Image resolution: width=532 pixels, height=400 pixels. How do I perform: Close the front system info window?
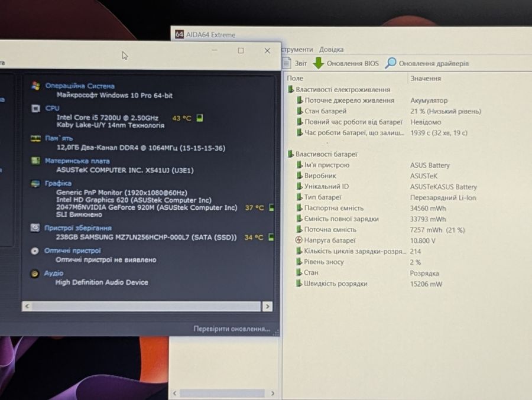pos(267,51)
